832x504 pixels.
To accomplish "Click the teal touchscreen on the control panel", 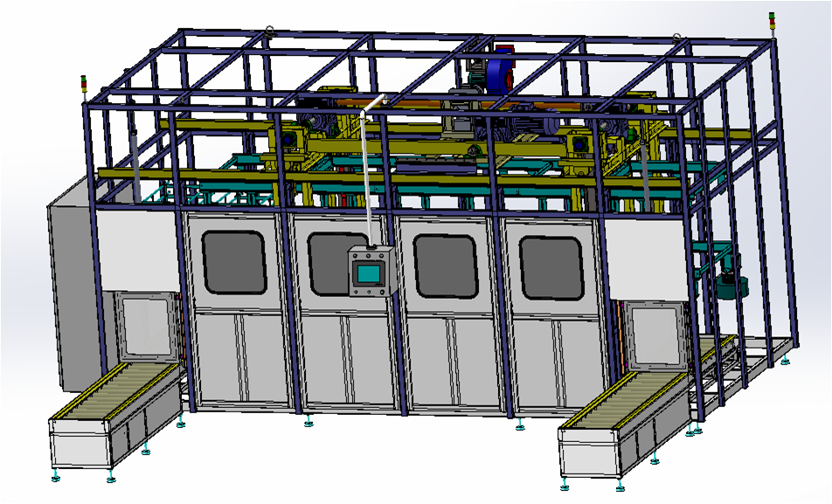I will coord(370,274).
